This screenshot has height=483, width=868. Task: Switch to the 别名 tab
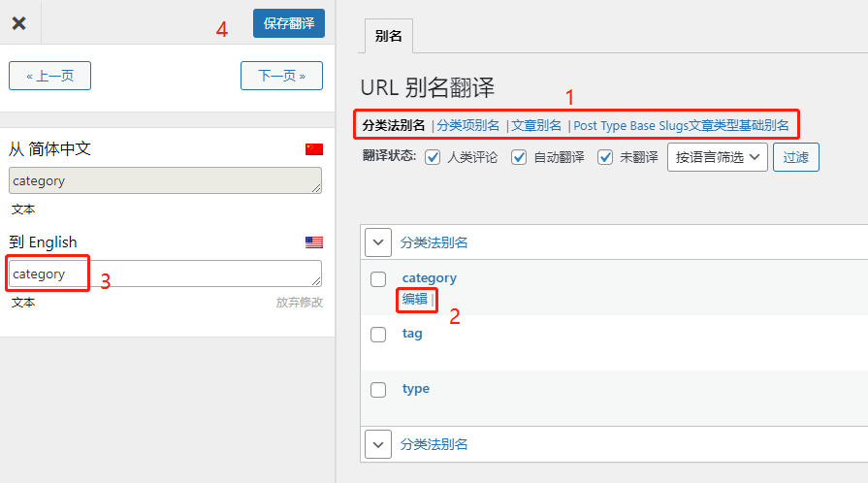(x=388, y=36)
